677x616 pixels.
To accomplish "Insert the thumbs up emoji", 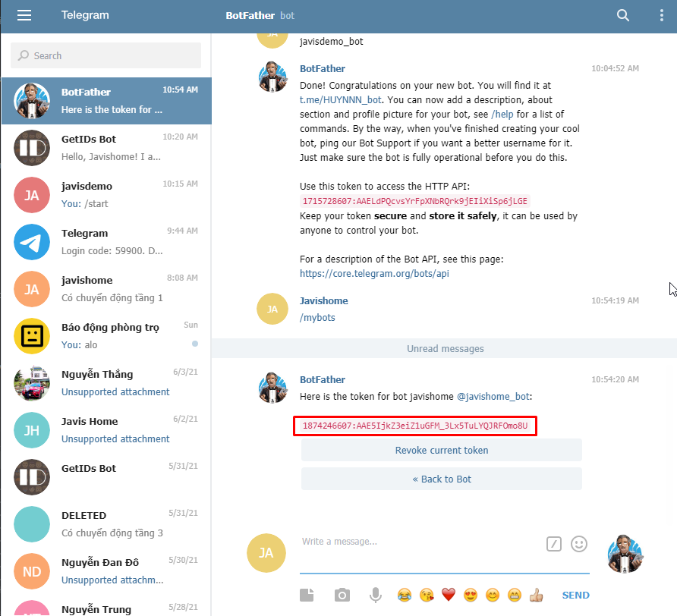I will click(537, 595).
